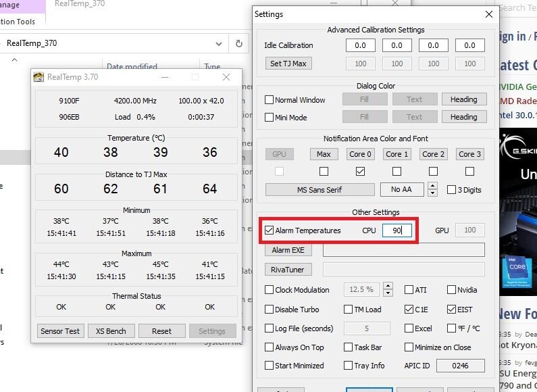Viewport: 537px width, 392px height.
Task: Enable the 3 Digits checkbox
Action: click(451, 189)
